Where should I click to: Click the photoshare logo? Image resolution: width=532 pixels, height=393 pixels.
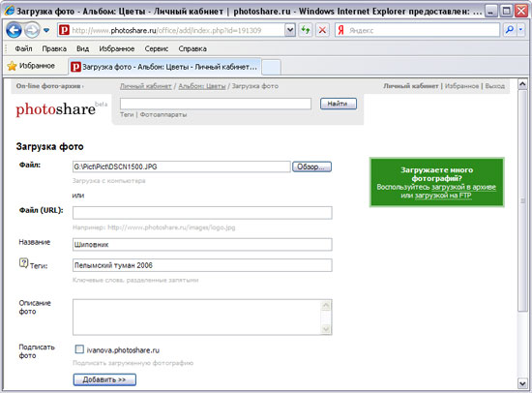point(56,109)
